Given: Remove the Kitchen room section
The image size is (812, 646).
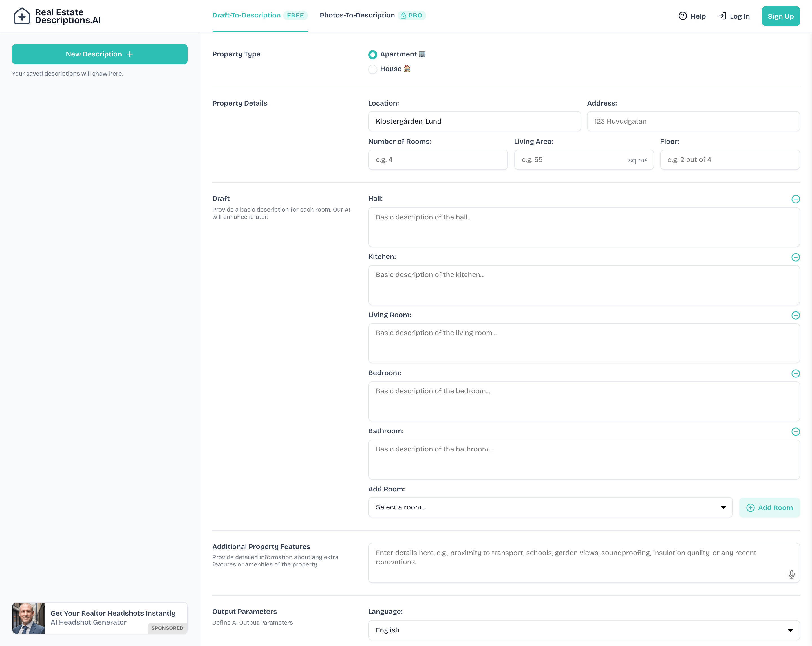Looking at the screenshot, I should [x=795, y=257].
